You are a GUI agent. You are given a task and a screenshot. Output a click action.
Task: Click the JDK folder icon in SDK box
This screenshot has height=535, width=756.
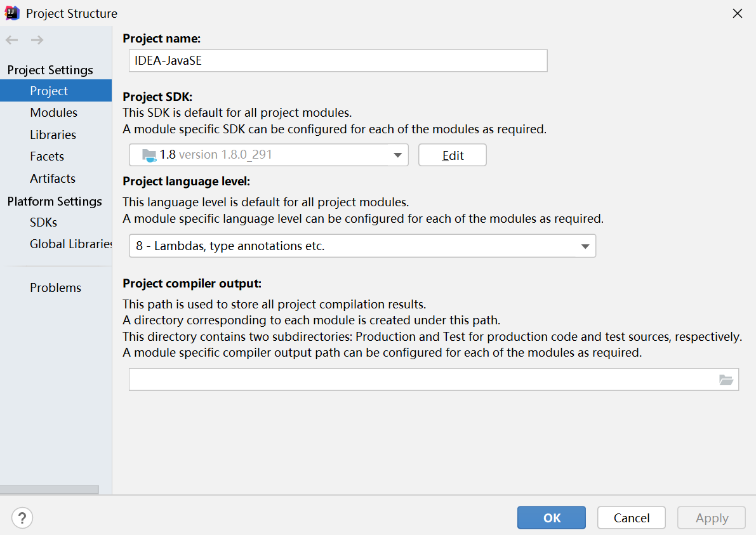[x=149, y=155]
